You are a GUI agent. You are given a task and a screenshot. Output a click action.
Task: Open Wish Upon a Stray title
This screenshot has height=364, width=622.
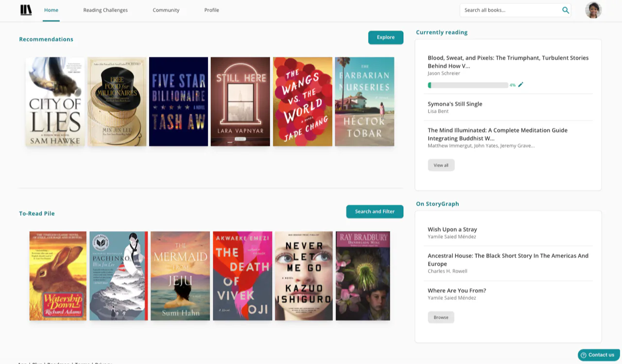452,229
